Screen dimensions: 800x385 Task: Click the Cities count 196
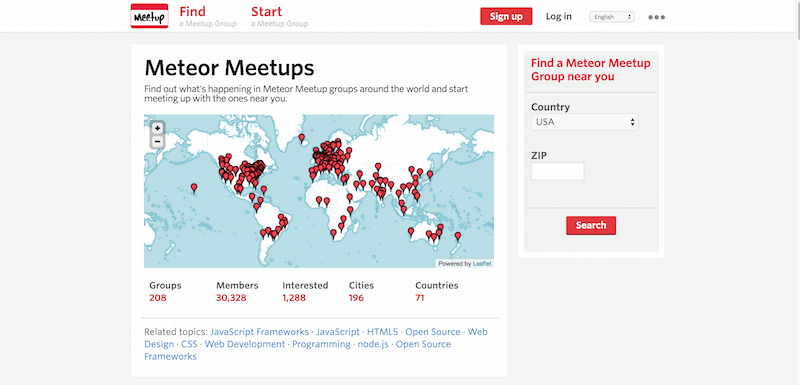coord(356,298)
